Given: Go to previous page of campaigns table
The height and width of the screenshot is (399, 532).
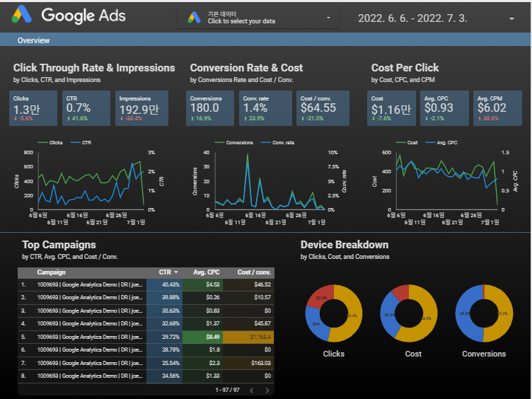Looking at the screenshot, I should pos(252,391).
